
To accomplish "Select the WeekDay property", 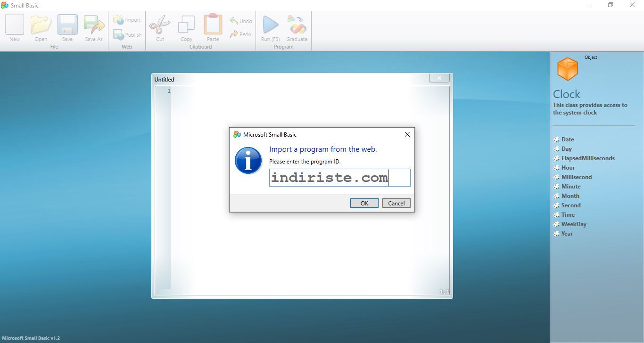I will click(574, 224).
